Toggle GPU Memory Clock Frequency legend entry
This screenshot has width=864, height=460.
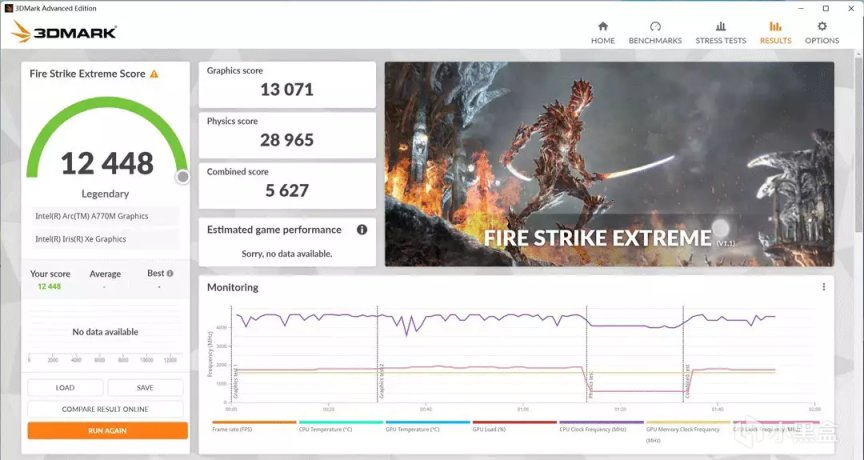(x=688, y=432)
